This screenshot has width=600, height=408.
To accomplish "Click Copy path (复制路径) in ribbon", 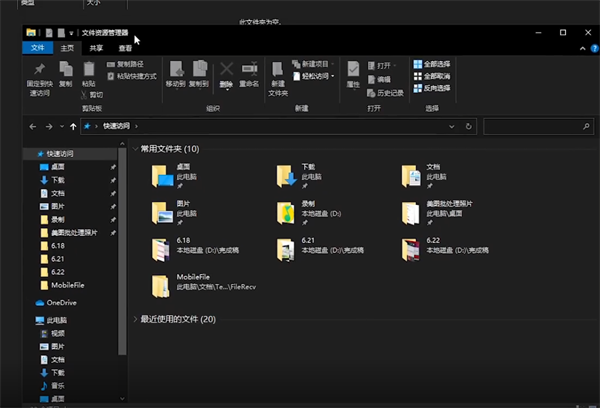I will (125, 64).
